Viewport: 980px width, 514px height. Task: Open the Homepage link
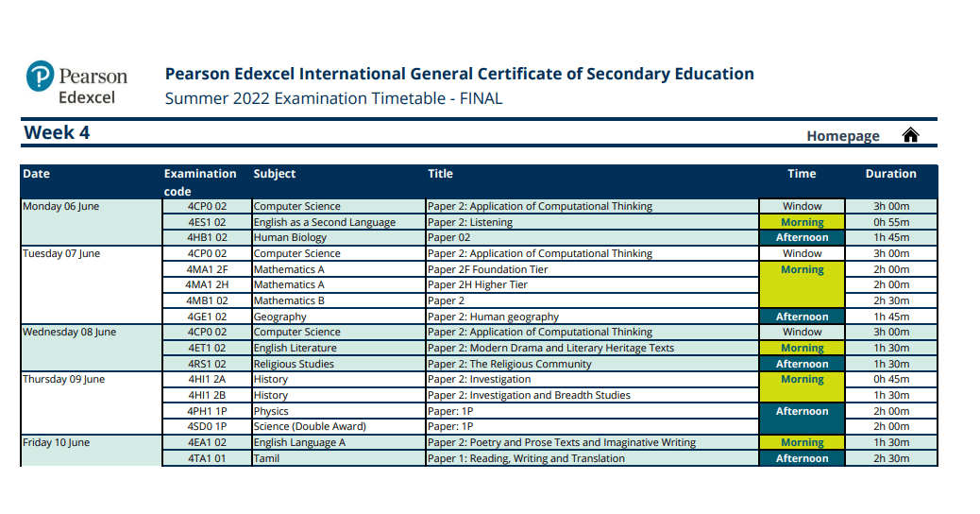842,136
